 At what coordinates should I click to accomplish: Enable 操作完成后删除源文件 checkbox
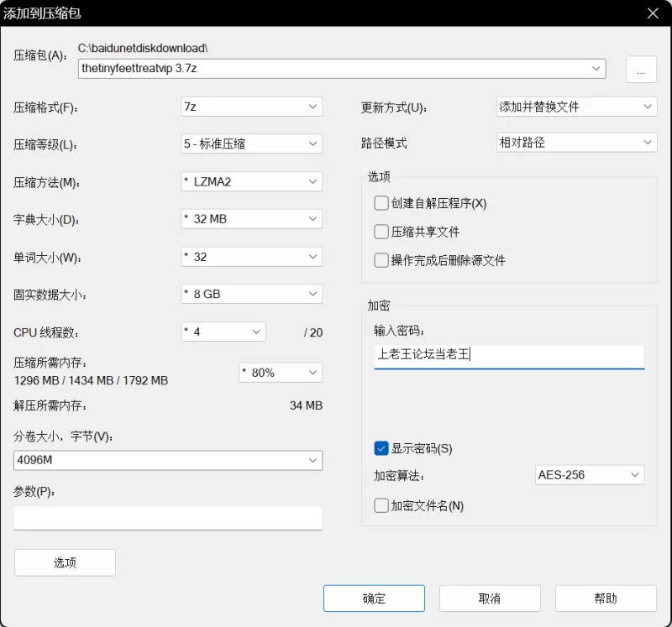[381, 260]
